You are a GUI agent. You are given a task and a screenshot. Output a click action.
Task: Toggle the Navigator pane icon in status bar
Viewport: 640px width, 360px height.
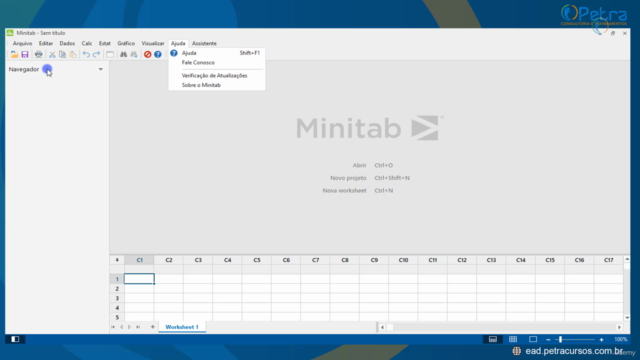coord(15,339)
